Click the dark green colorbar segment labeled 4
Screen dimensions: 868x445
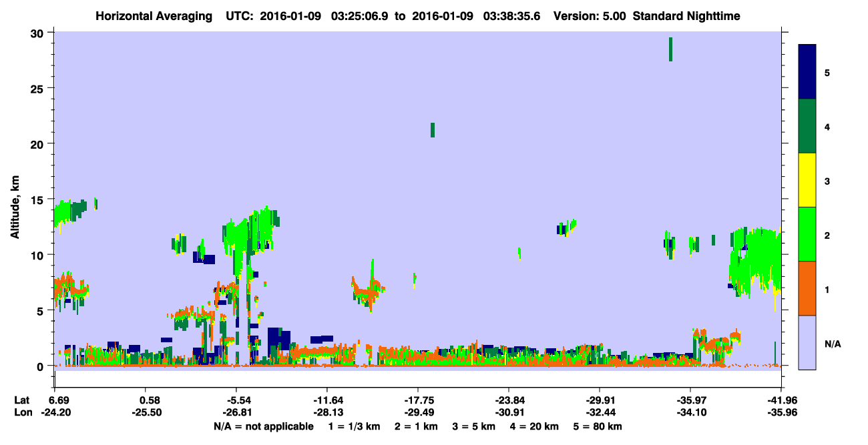click(x=807, y=126)
